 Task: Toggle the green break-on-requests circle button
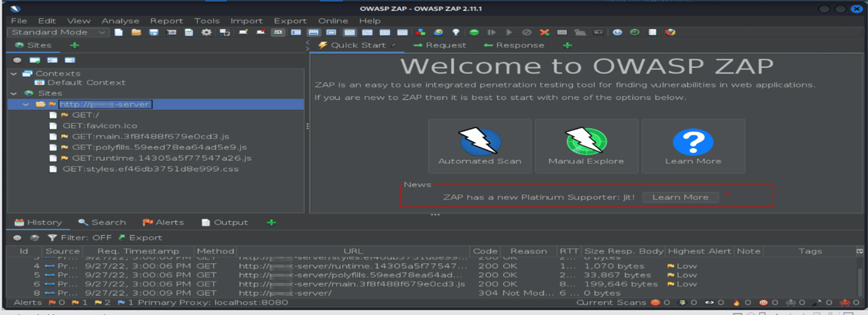pos(474,32)
